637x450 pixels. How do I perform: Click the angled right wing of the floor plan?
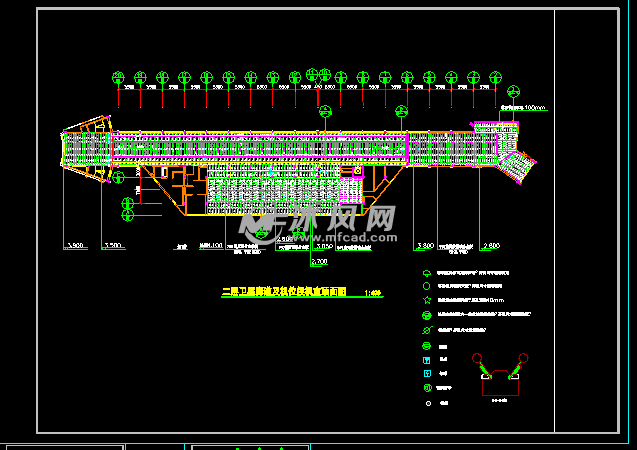pyautogui.click(x=514, y=163)
